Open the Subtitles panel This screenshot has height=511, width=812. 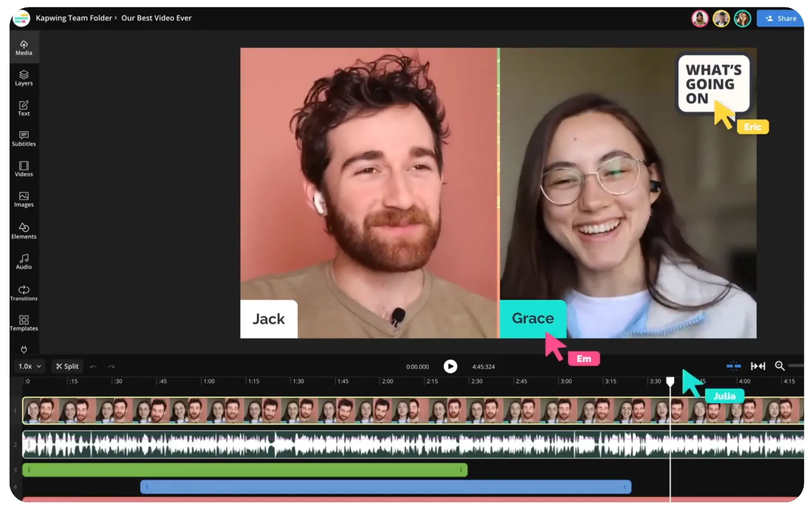[24, 138]
